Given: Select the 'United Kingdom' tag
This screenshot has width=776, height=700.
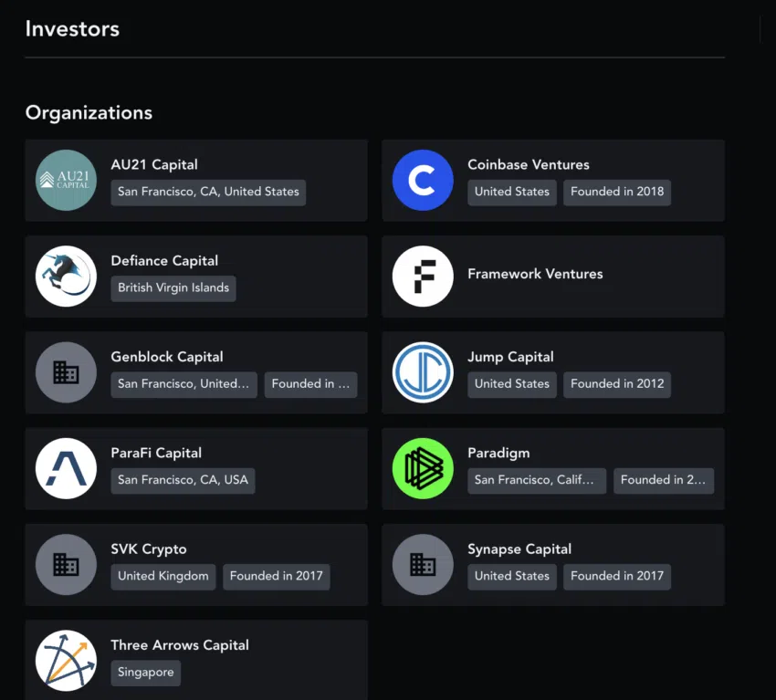Looking at the screenshot, I should point(163,576).
